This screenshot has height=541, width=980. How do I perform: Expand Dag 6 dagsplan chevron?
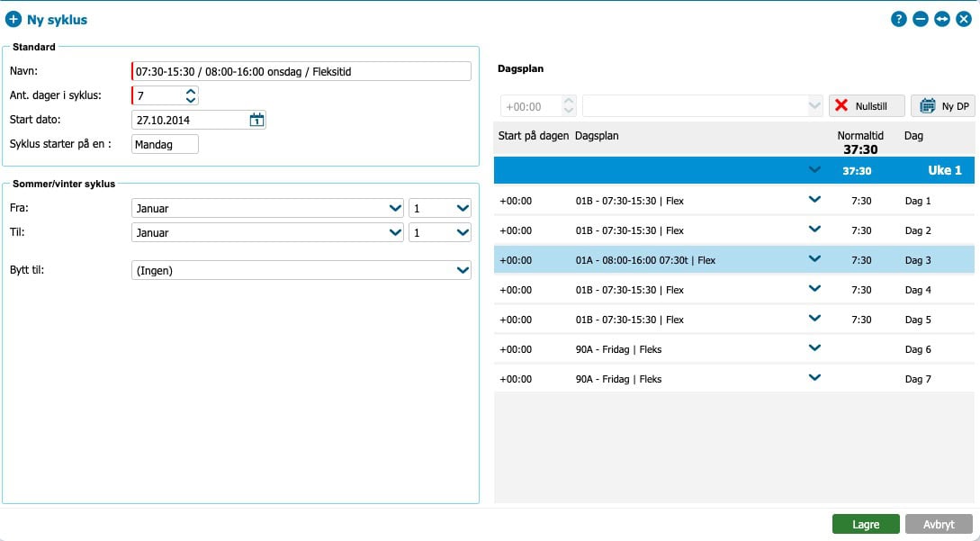(814, 348)
